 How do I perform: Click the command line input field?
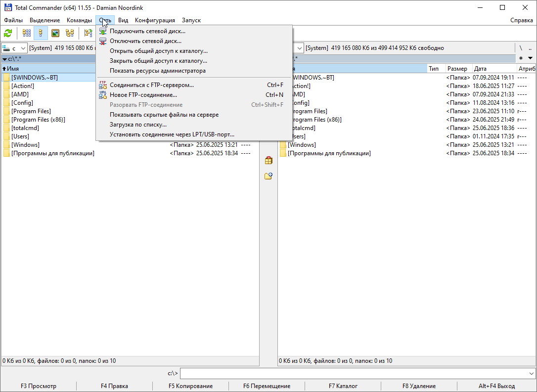click(354, 373)
